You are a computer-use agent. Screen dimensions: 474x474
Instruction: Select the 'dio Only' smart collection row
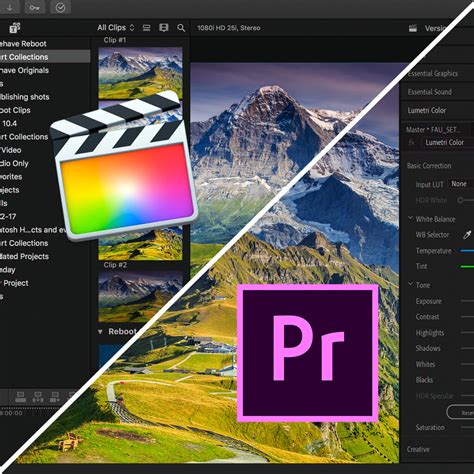(14, 164)
